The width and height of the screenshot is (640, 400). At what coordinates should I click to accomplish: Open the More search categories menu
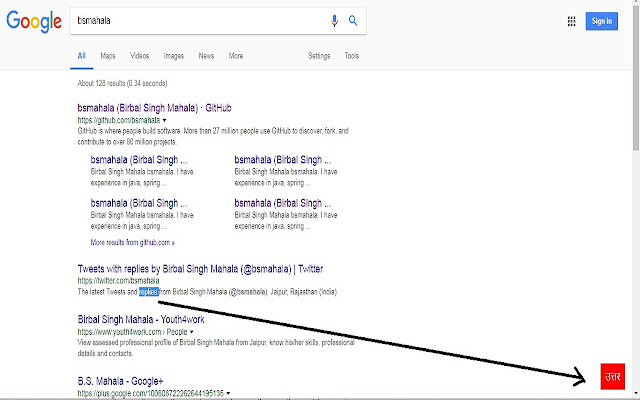tap(236, 56)
